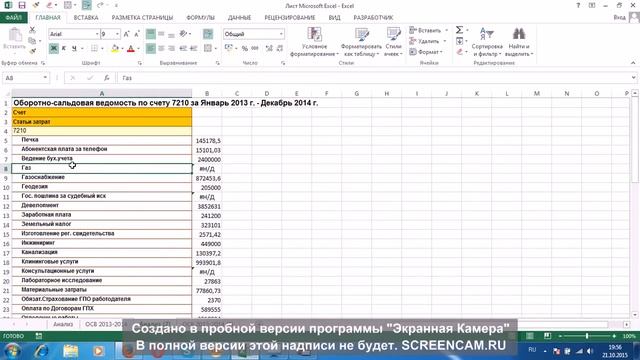Viewport: 640px width, 360px height.
Task: Switch to РАЗРАБОТЧИК ribbon tab
Action: point(373,18)
